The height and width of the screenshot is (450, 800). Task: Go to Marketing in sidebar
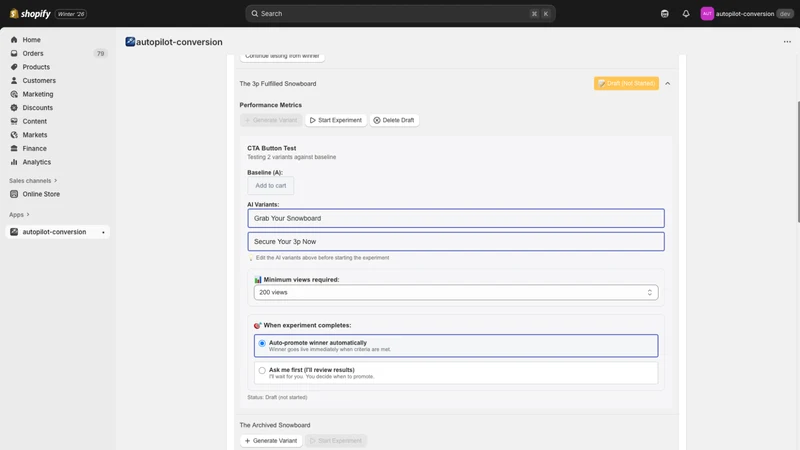[38, 94]
